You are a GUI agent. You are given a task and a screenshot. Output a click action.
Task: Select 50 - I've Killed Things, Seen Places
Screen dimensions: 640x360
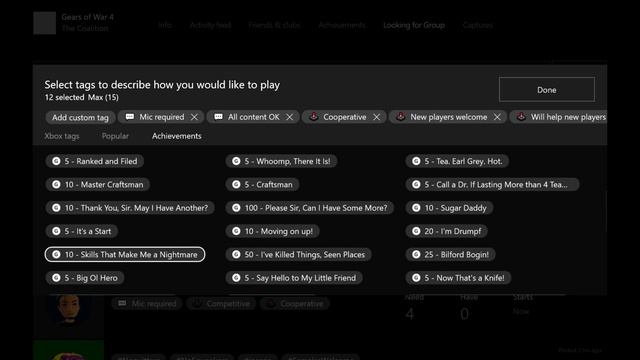coord(298,254)
